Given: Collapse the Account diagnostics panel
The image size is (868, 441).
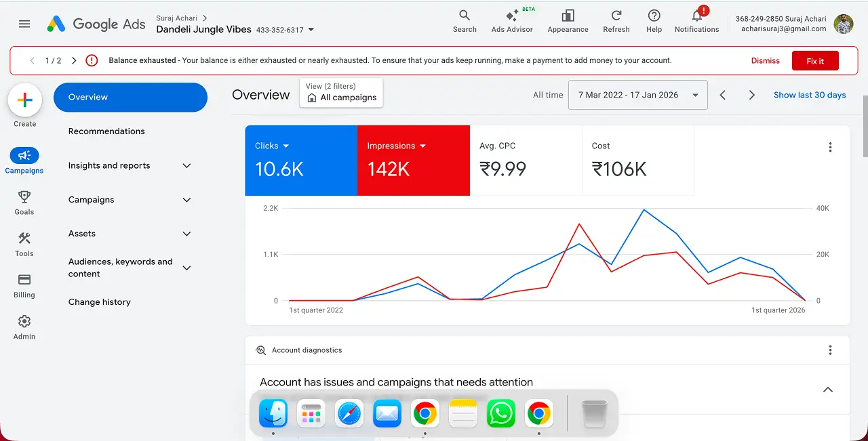Looking at the screenshot, I should tap(827, 390).
